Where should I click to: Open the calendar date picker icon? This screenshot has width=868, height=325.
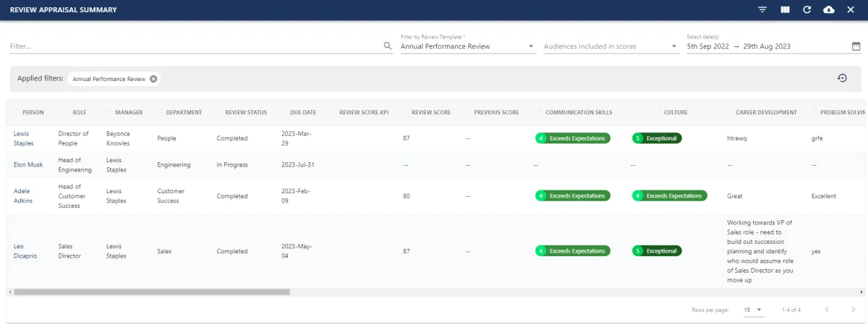[x=856, y=46]
